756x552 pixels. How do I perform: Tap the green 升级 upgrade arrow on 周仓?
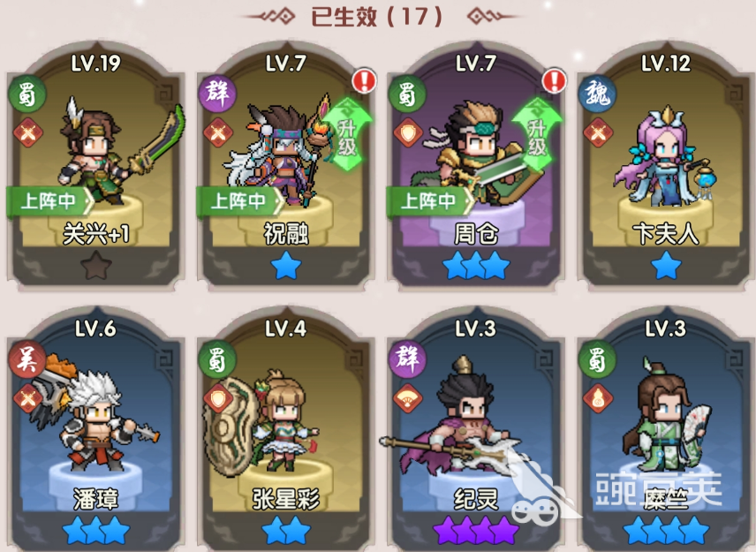point(537,134)
